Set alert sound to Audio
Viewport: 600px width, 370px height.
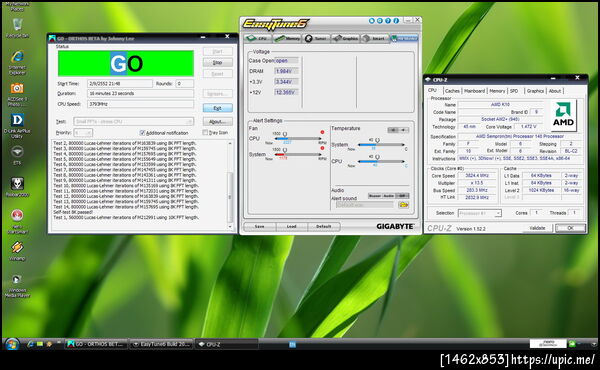(x=388, y=196)
